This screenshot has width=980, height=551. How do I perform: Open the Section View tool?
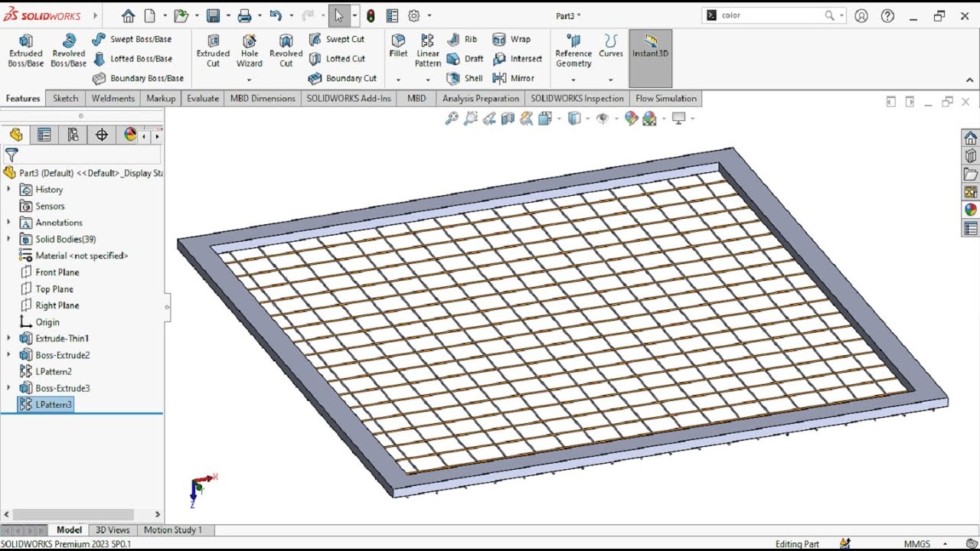[x=507, y=119]
